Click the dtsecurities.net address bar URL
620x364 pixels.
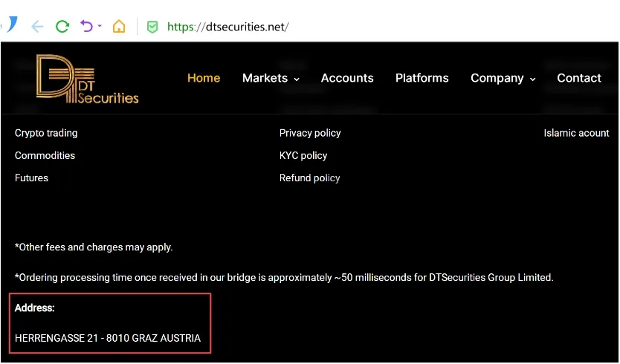pos(227,27)
